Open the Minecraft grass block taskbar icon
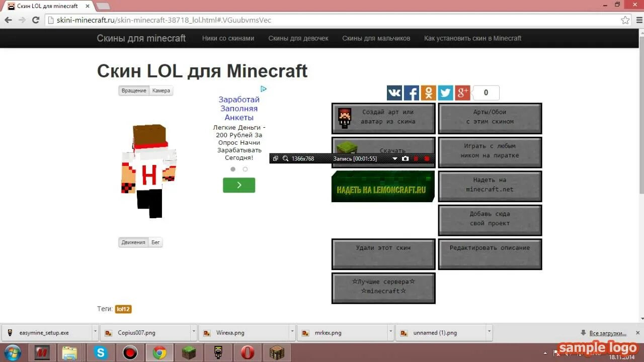 [x=189, y=353]
